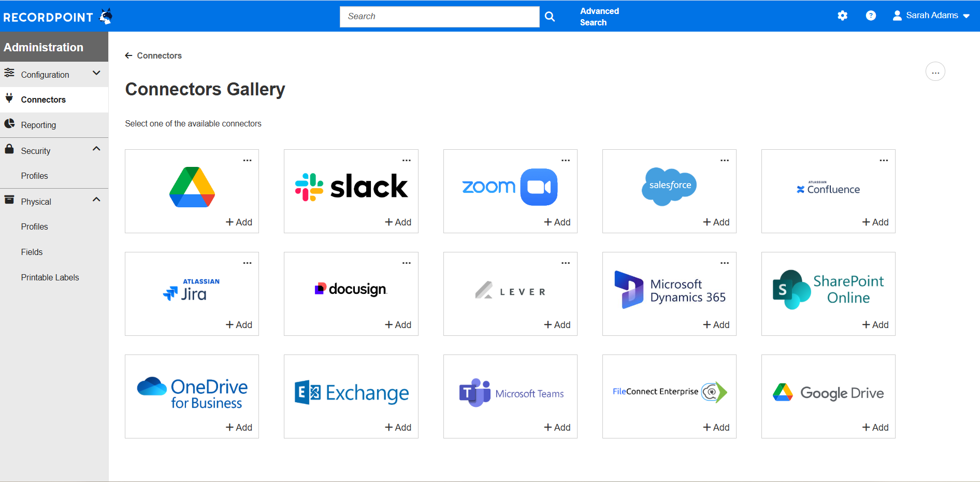This screenshot has width=980, height=482.
Task: Add the DocuSign connector
Action: [x=398, y=325]
